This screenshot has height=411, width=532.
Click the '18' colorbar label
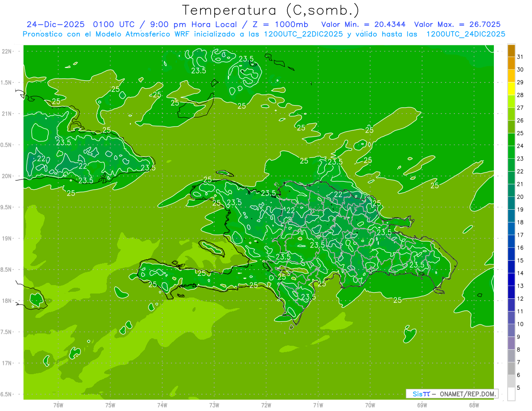point(520,222)
